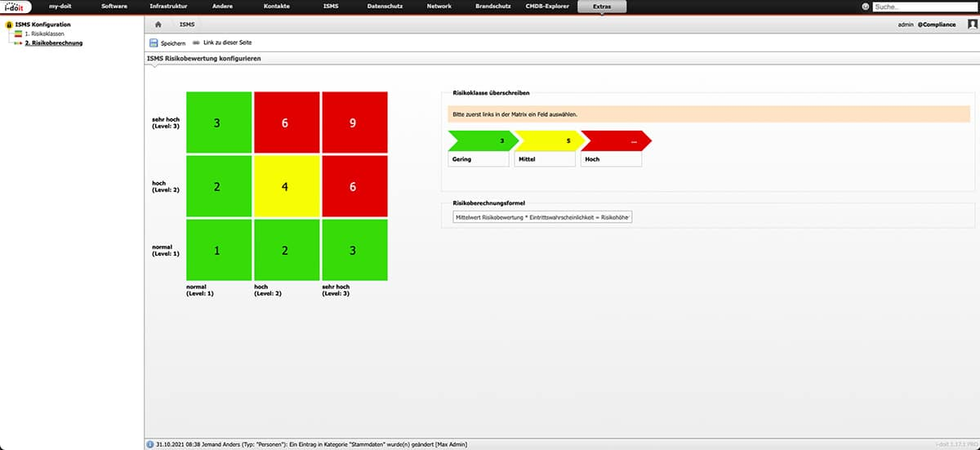Select green matrix cell 2 in middle row
The width and height of the screenshot is (980, 450).
coord(219,186)
